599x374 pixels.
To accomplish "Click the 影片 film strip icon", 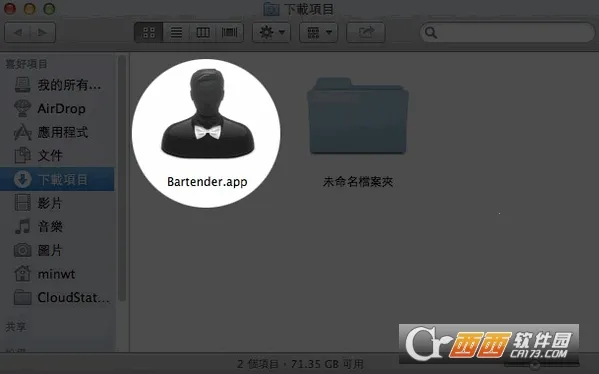I will pyautogui.click(x=22, y=203).
